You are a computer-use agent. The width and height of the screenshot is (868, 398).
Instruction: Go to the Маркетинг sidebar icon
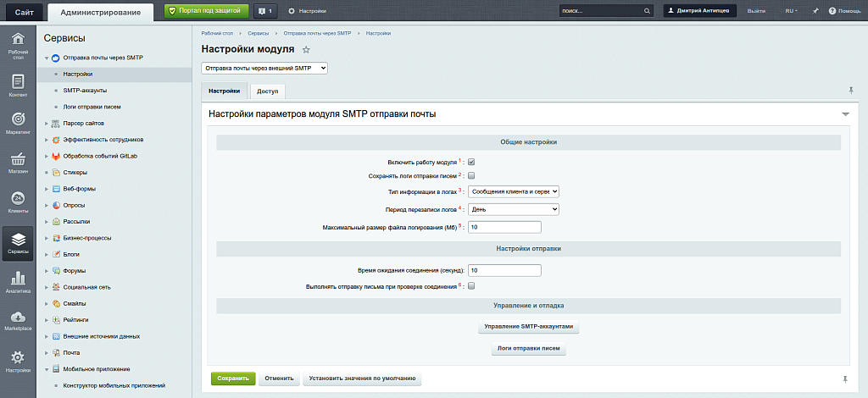coord(18,123)
